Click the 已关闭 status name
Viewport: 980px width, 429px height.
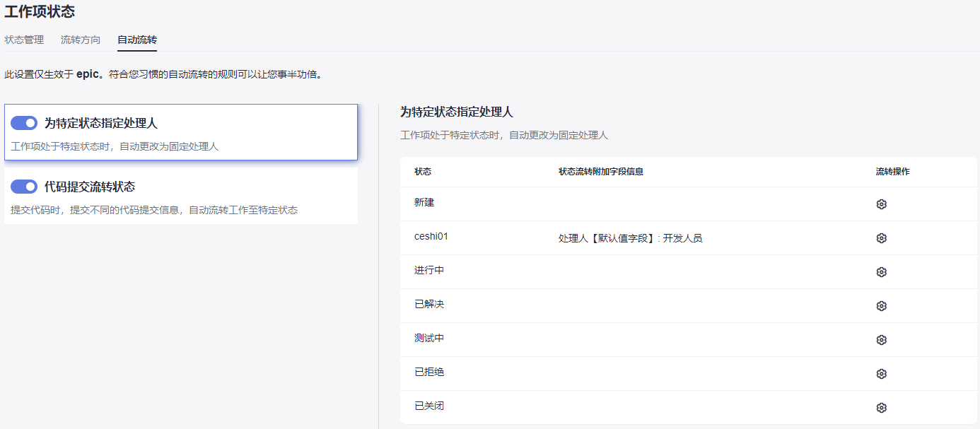[429, 406]
